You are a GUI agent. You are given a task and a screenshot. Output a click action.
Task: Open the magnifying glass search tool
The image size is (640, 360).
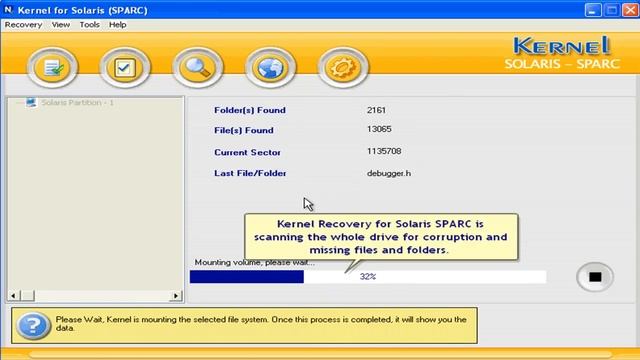198,68
